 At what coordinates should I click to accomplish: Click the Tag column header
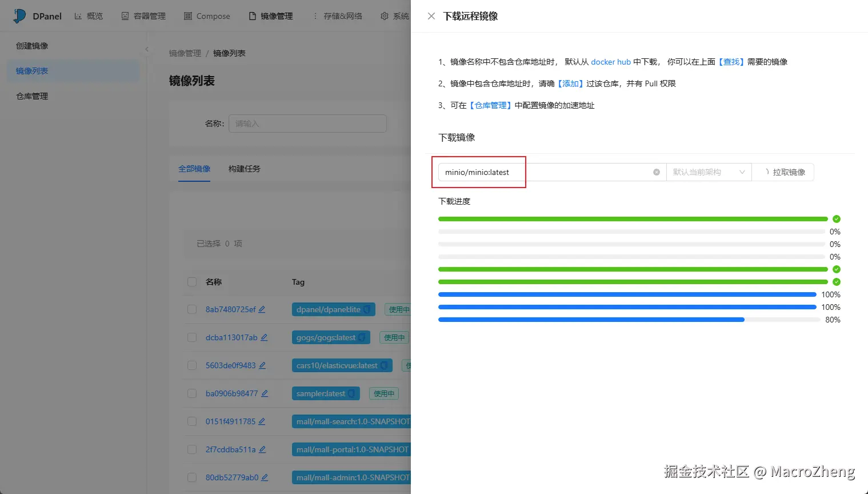point(298,282)
